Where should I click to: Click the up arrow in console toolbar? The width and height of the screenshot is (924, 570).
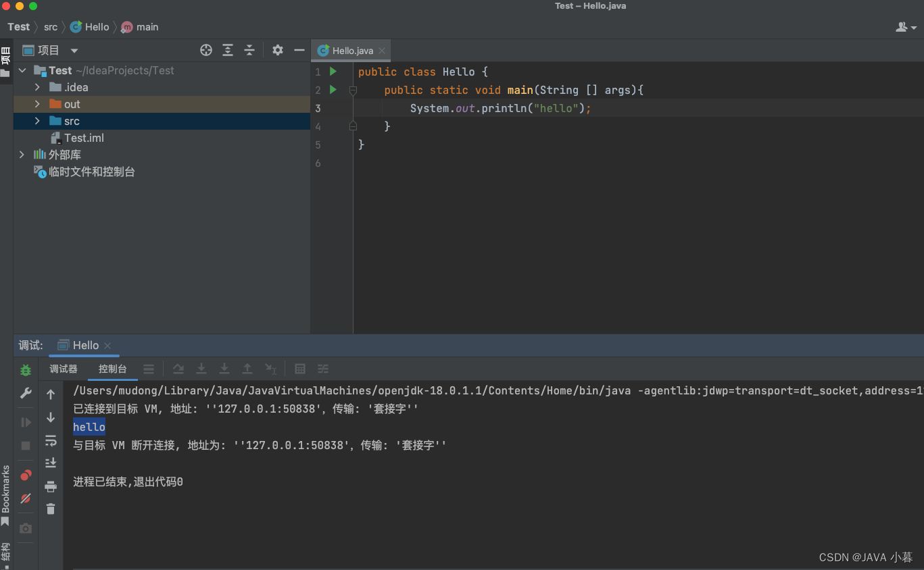pyautogui.click(x=51, y=394)
